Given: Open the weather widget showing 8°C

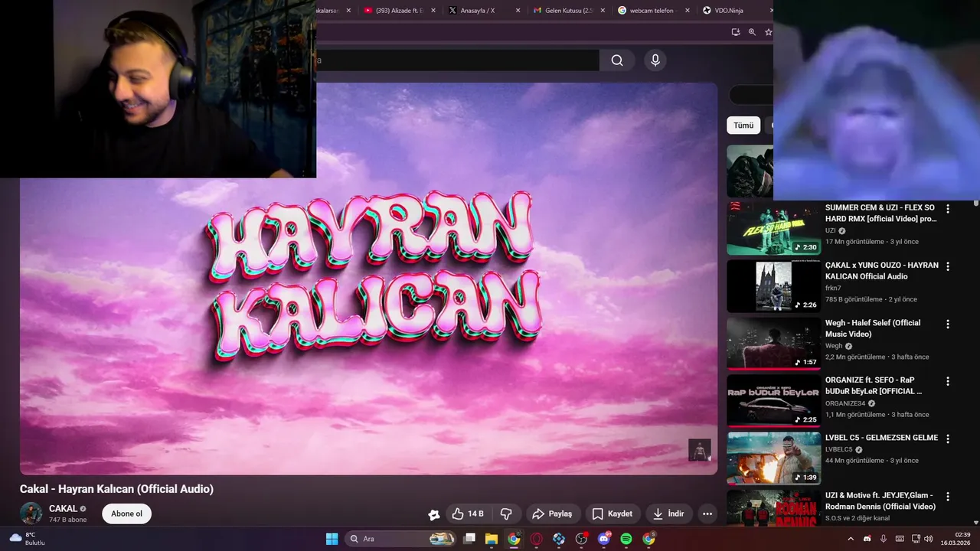Looking at the screenshot, I should pos(27,539).
